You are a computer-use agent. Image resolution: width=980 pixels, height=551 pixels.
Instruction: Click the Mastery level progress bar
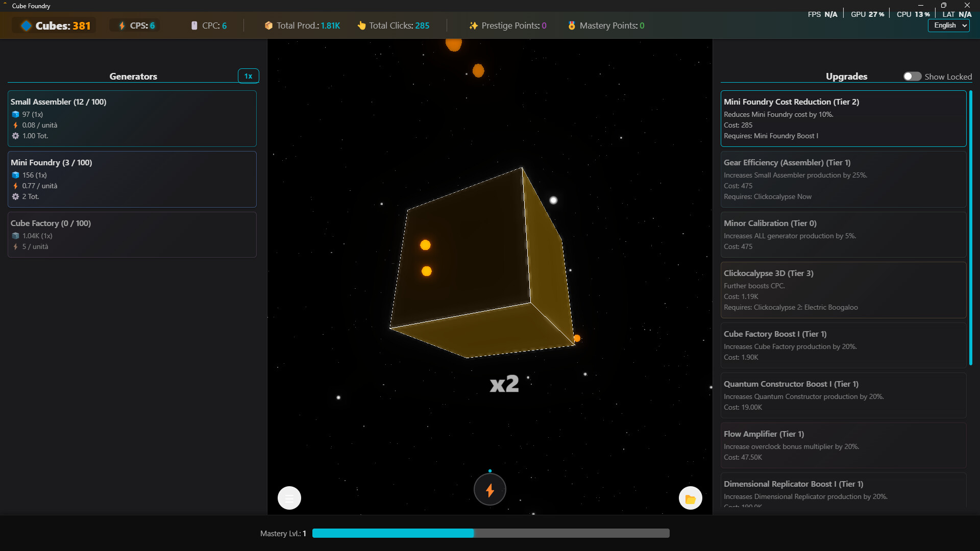click(490, 533)
